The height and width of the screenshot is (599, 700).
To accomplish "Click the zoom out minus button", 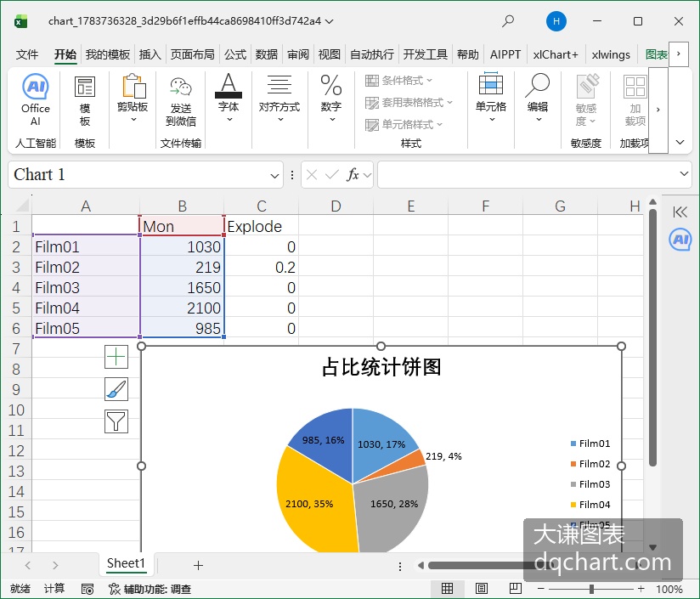I will [541, 589].
